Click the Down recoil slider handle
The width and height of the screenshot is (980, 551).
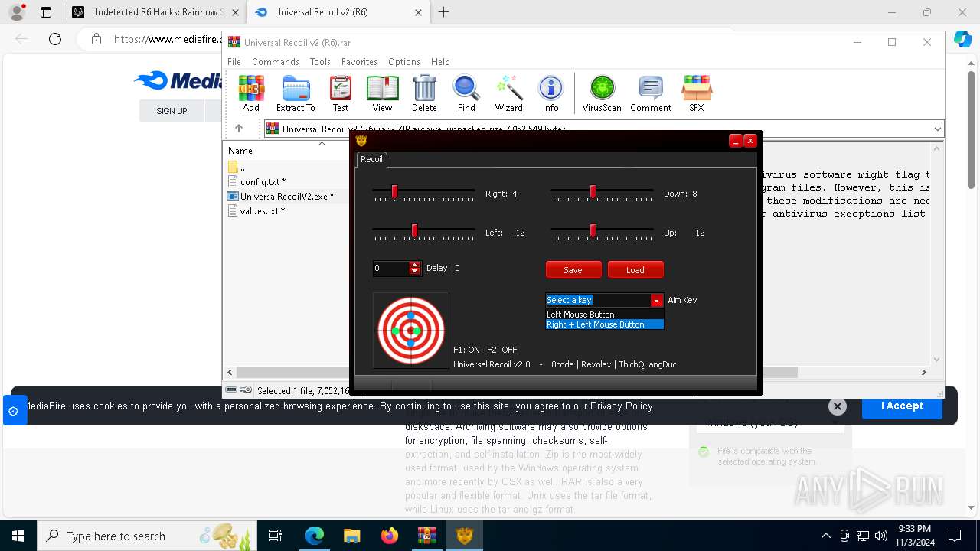tap(593, 191)
